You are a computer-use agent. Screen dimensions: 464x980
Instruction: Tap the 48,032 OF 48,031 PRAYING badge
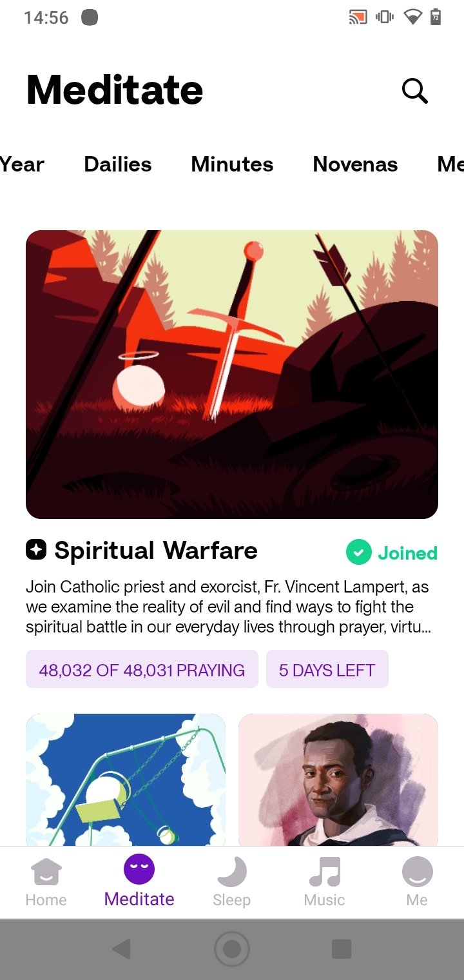142,670
